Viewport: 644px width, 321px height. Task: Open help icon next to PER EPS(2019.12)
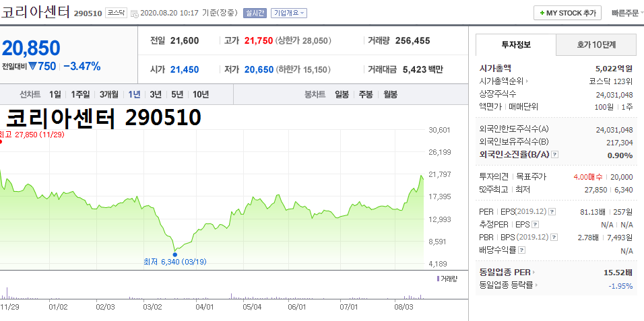click(x=552, y=212)
